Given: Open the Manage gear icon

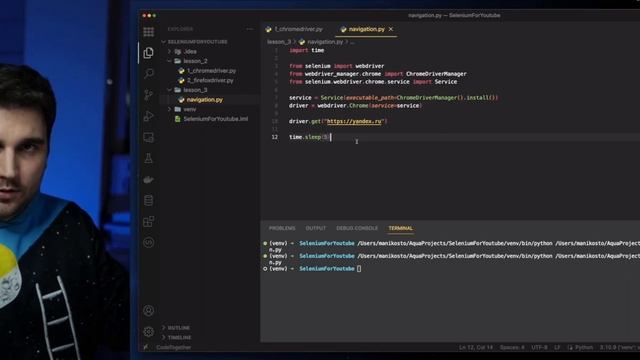Looking at the screenshot, I should [x=149, y=331].
